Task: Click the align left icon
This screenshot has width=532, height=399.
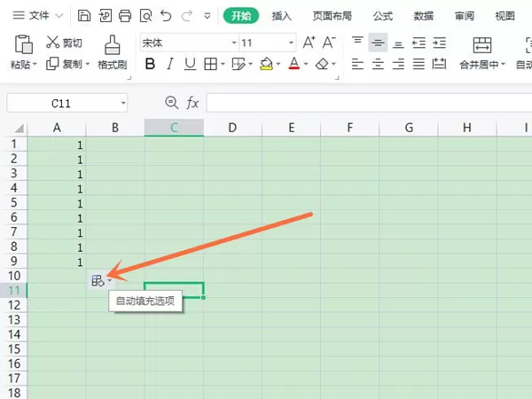Action: coord(357,64)
